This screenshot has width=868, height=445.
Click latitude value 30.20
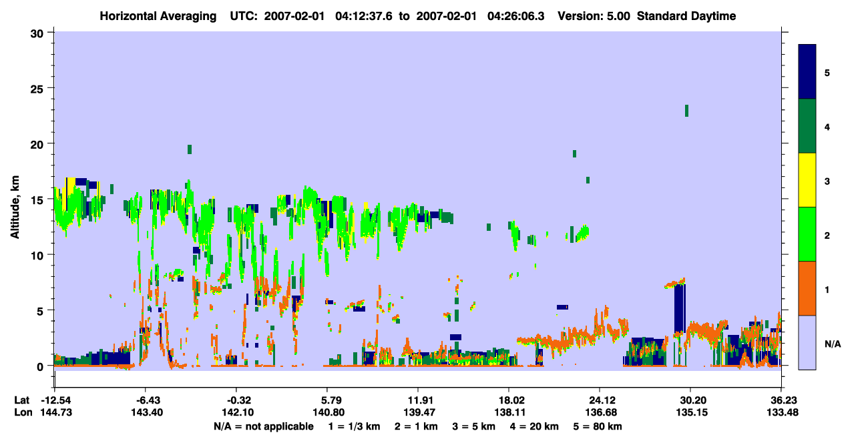tap(690, 400)
